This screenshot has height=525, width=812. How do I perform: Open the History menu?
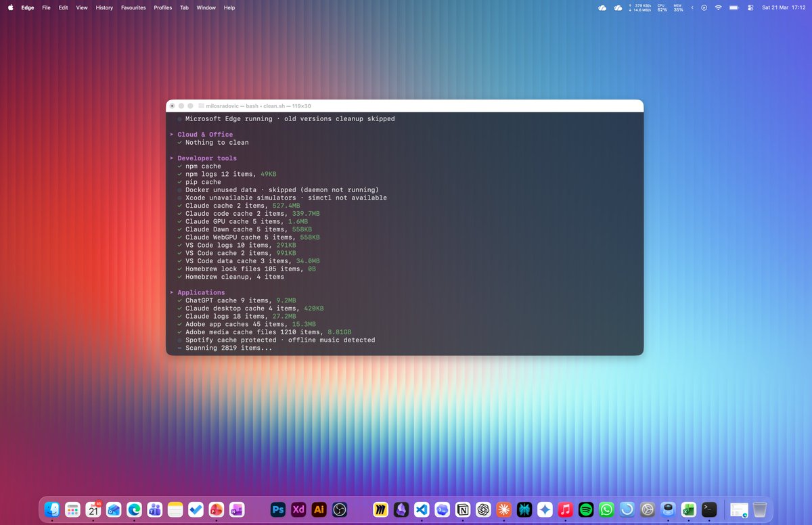[104, 7]
